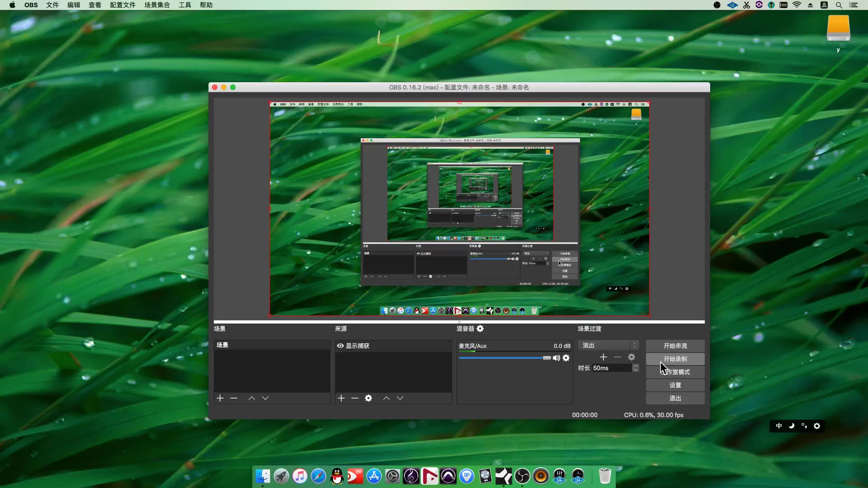The image size is (868, 488).
Task: Open transition properties gear in 场景过渡
Action: 632,357
